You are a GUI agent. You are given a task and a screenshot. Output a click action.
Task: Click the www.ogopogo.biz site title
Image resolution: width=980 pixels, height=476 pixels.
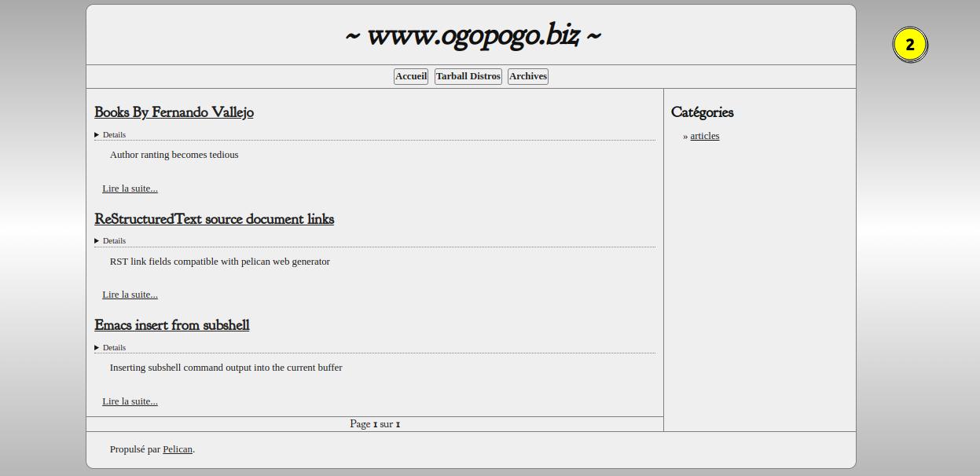pos(471,35)
